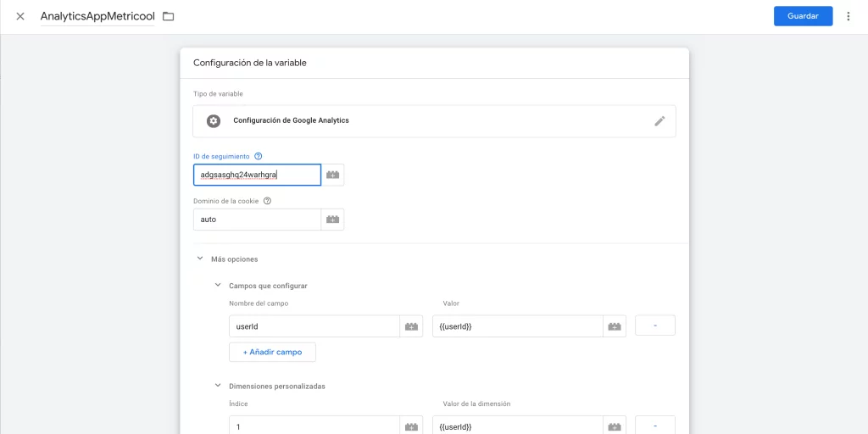The image size is (868, 434).
Task: Collapse the Más opciones section
Action: [200, 259]
